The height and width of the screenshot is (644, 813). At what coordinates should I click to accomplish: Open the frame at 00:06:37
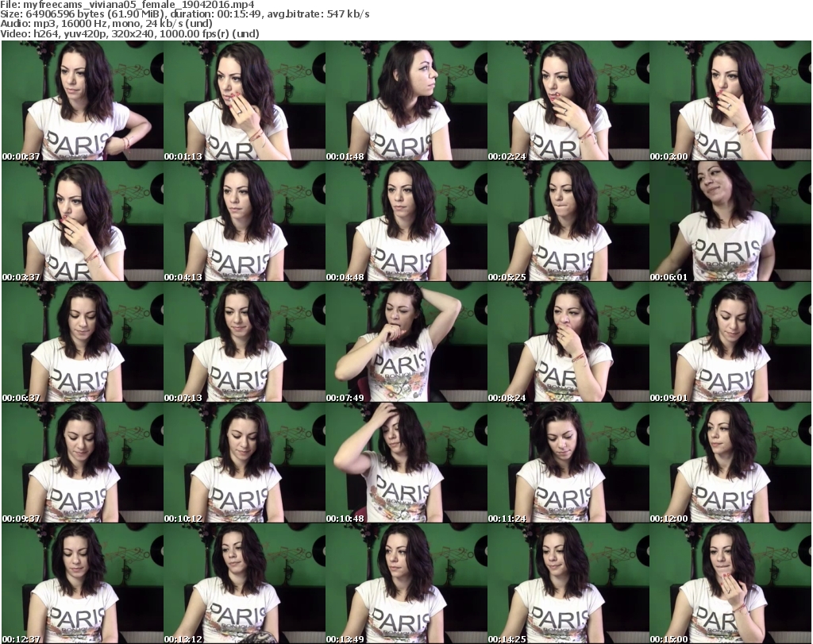tap(83, 342)
